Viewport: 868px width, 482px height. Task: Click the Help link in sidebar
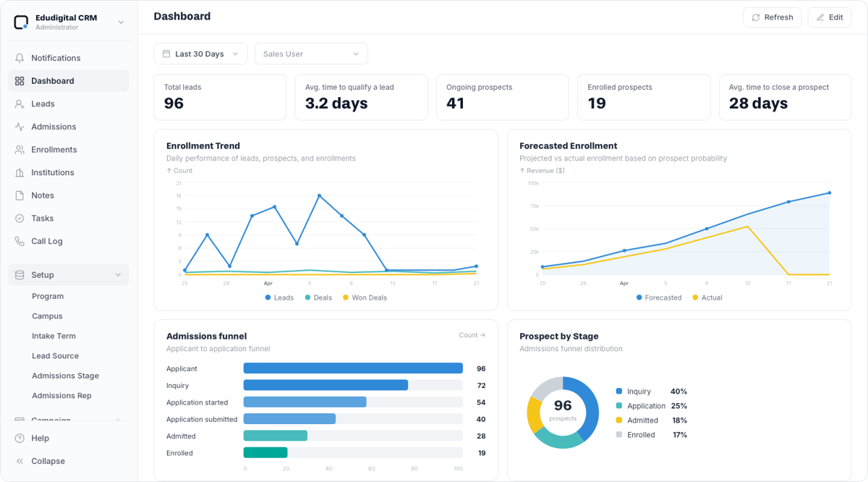[69, 438]
